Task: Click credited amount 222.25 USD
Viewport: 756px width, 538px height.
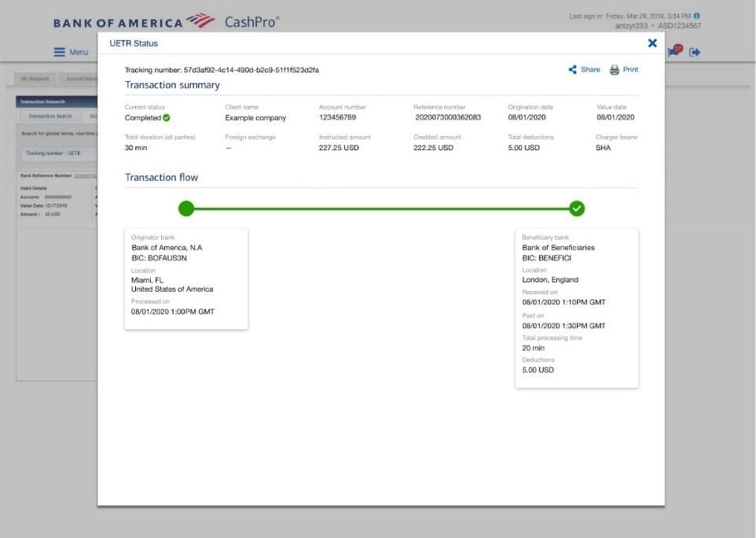Action: coord(434,148)
